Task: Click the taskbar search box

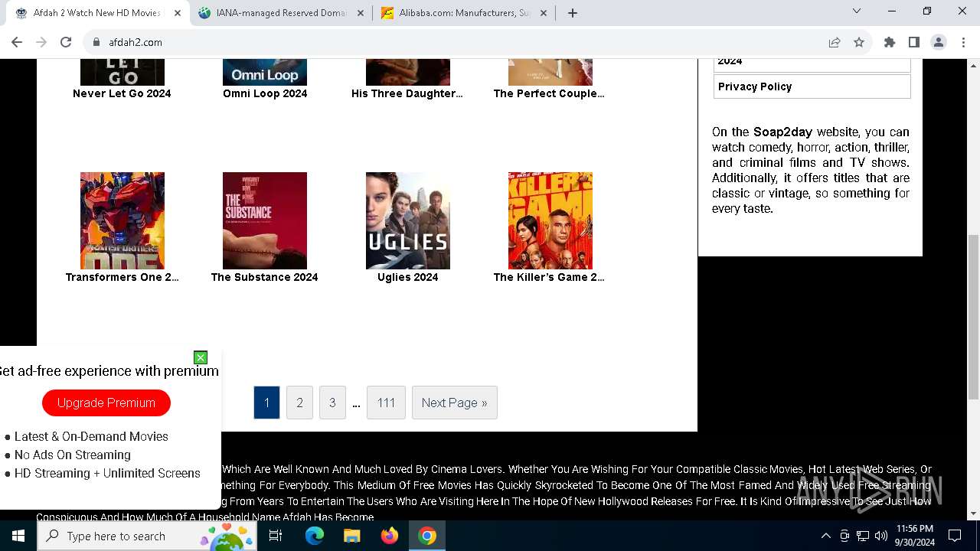Action: pyautogui.click(x=146, y=536)
